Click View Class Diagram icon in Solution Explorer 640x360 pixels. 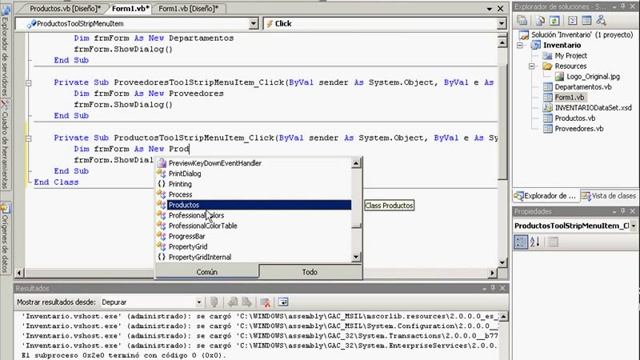click(x=601, y=20)
